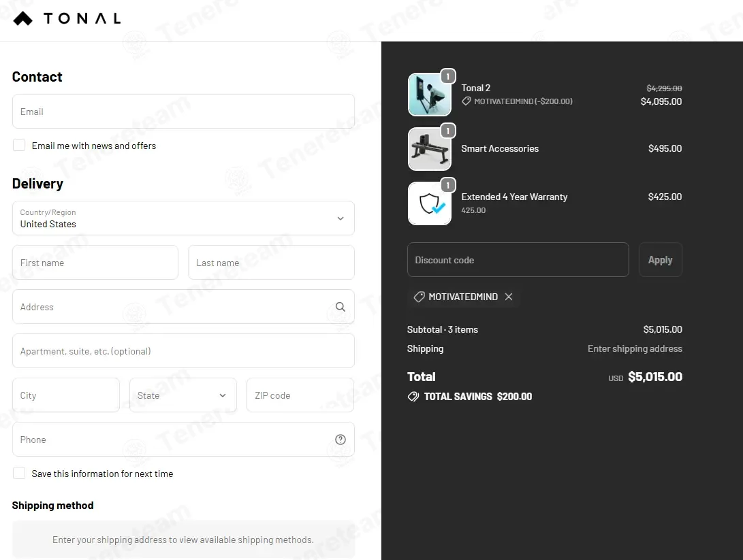The height and width of the screenshot is (560, 743).
Task: Click the Total Savings tag icon
Action: click(413, 397)
